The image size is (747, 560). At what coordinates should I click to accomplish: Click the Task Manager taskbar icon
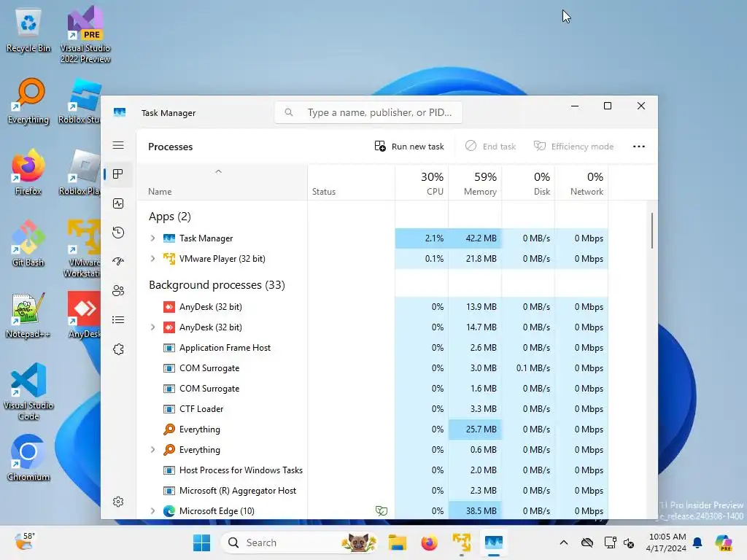point(494,542)
